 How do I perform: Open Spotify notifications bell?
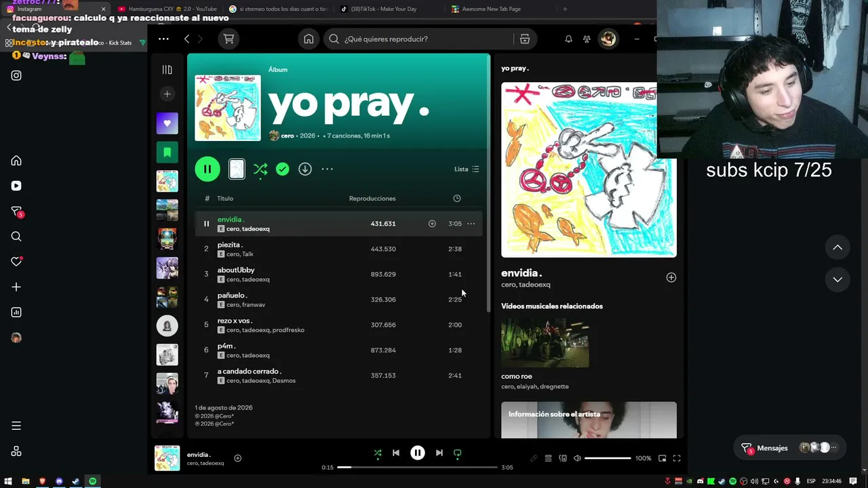click(568, 39)
